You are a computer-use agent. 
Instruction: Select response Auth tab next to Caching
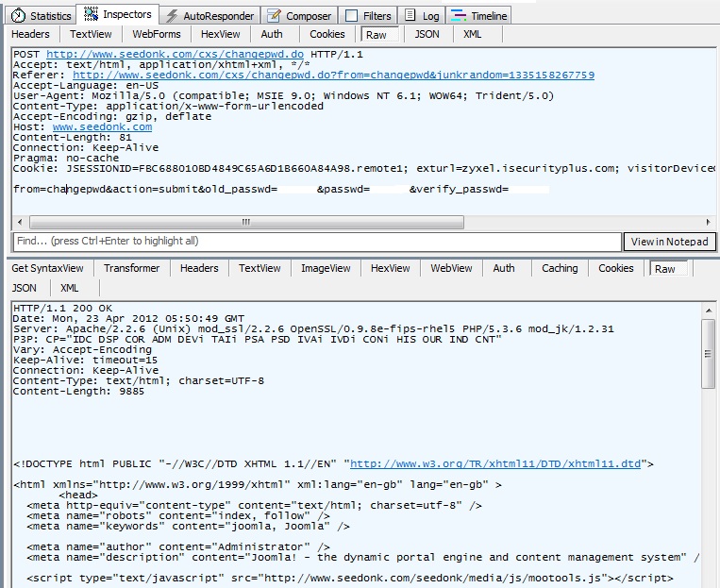pyautogui.click(x=504, y=268)
